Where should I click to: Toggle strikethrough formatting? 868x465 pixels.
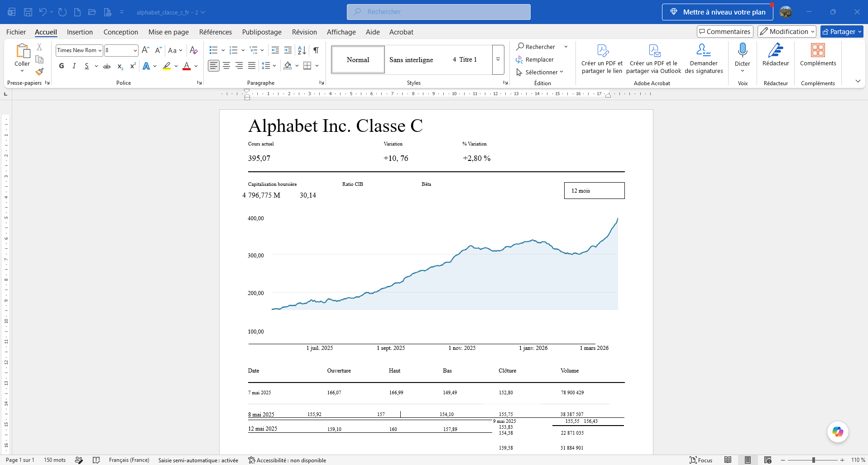point(107,66)
